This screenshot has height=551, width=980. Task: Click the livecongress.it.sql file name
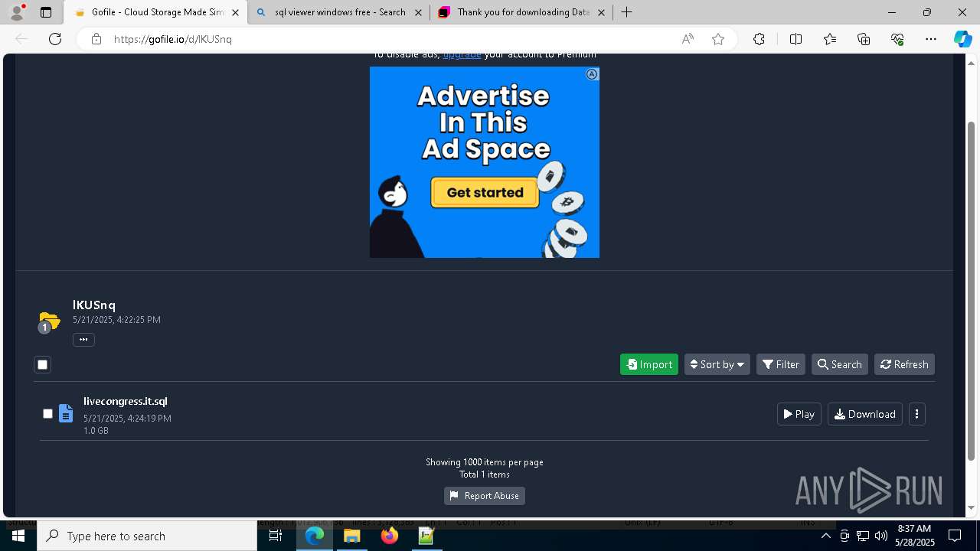(126, 401)
